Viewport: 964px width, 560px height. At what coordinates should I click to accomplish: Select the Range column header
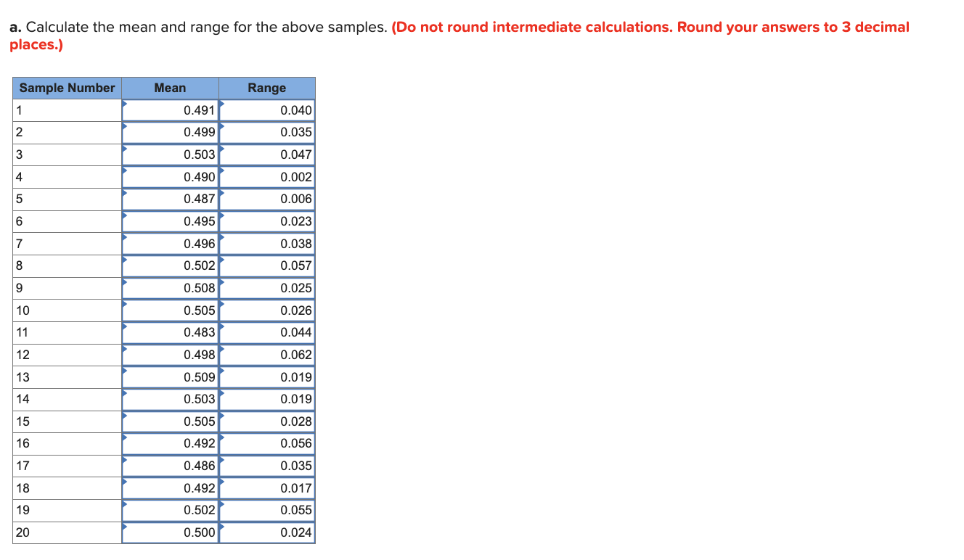[267, 88]
